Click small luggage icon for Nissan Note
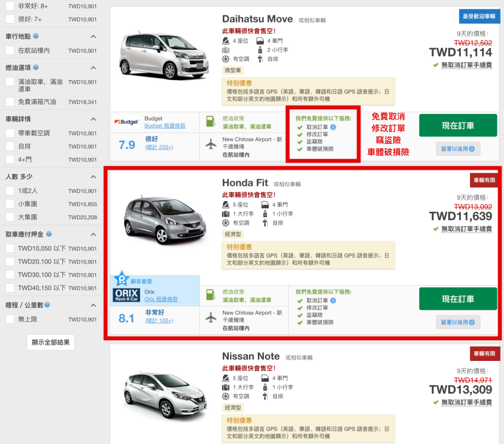504x444 pixels. point(265,387)
